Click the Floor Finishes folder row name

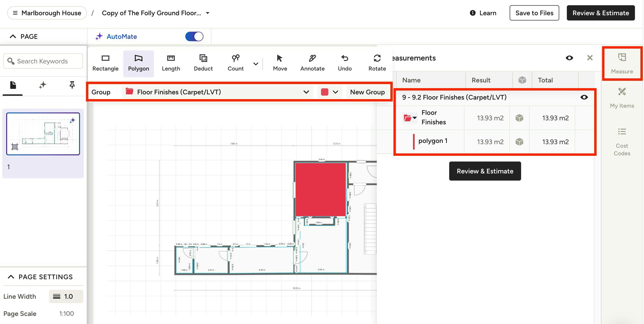(x=433, y=117)
